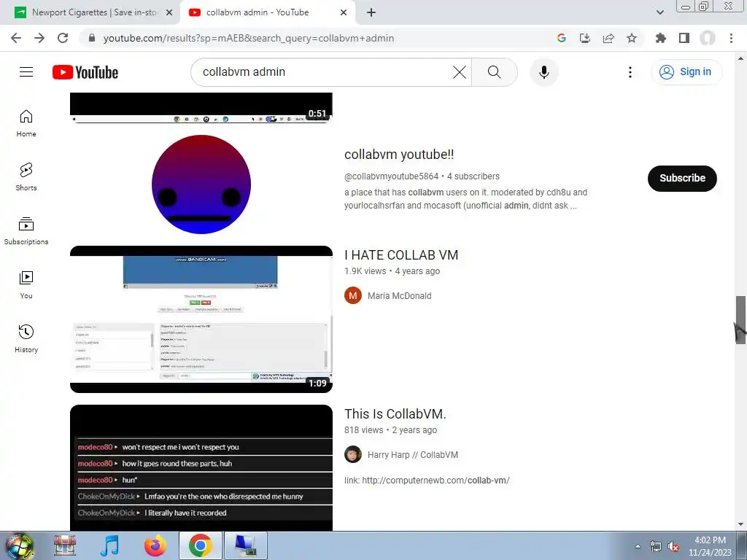The width and height of the screenshot is (747, 560).
Task: Click the search magnifier button
Action: tap(494, 72)
